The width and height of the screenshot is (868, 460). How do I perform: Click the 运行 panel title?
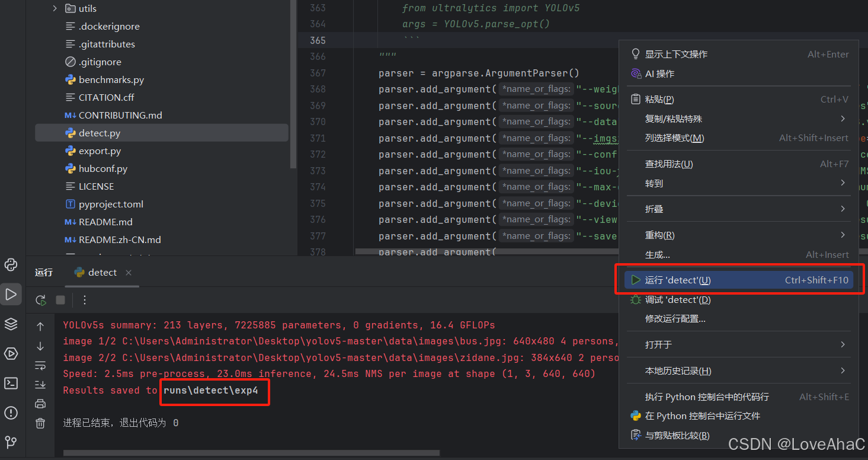(44, 273)
